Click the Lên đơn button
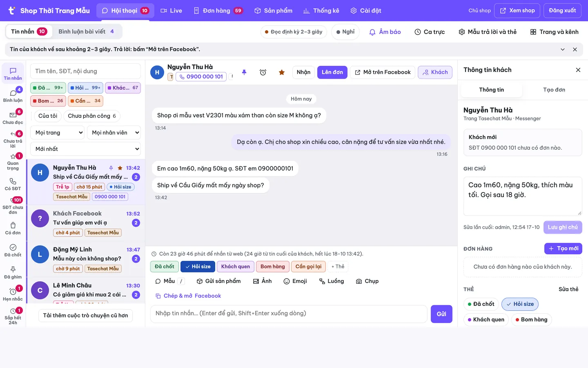 (x=332, y=72)
